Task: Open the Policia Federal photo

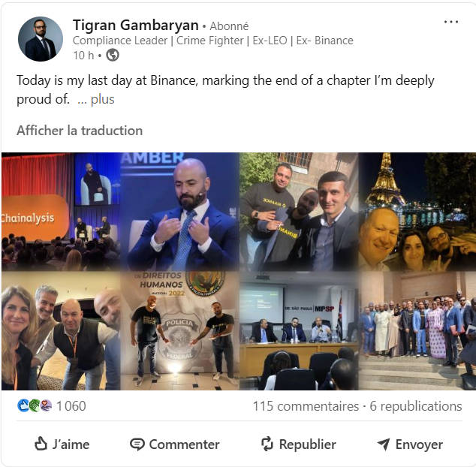Action: pyautogui.click(x=180, y=330)
